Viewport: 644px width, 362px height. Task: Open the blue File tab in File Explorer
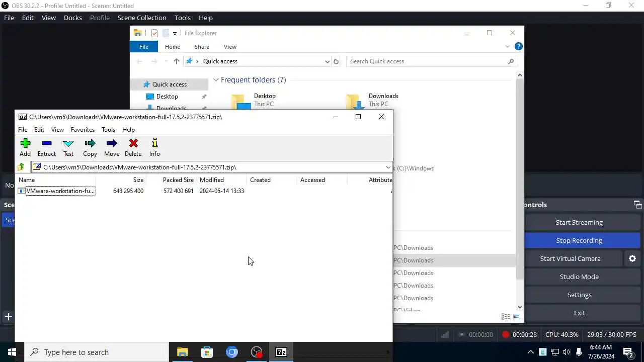(144, 47)
